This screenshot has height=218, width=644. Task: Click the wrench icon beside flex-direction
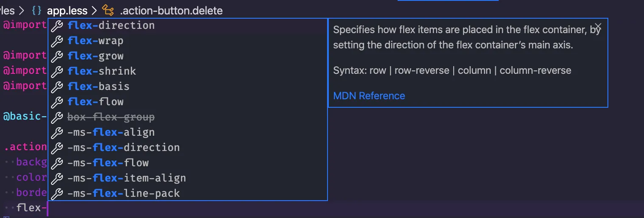point(57,26)
